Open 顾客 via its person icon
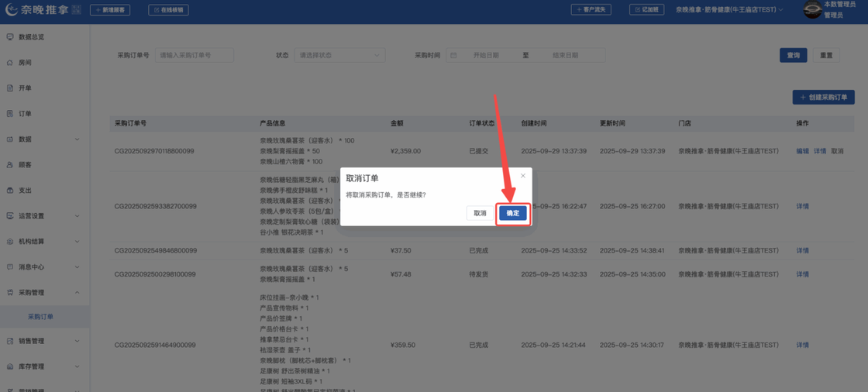This screenshot has height=392, width=868. 9,164
